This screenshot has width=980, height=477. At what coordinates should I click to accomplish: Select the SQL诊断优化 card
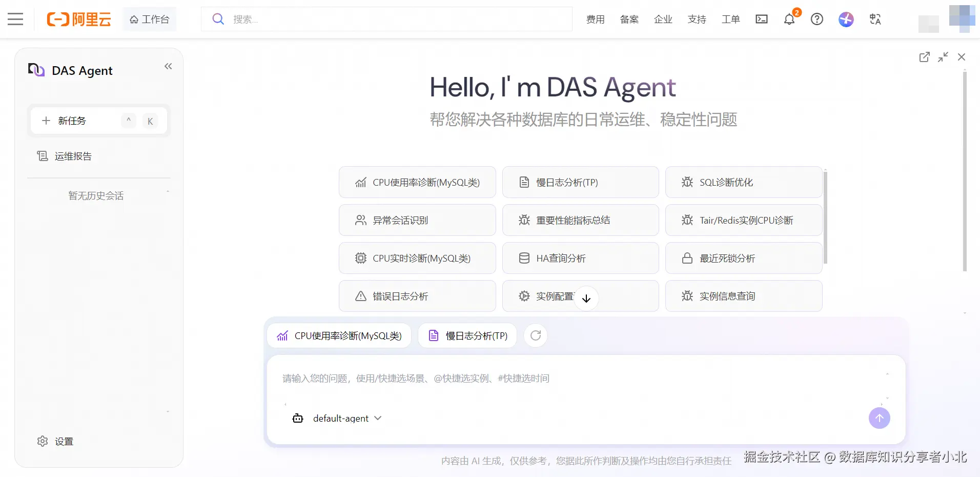click(x=744, y=182)
